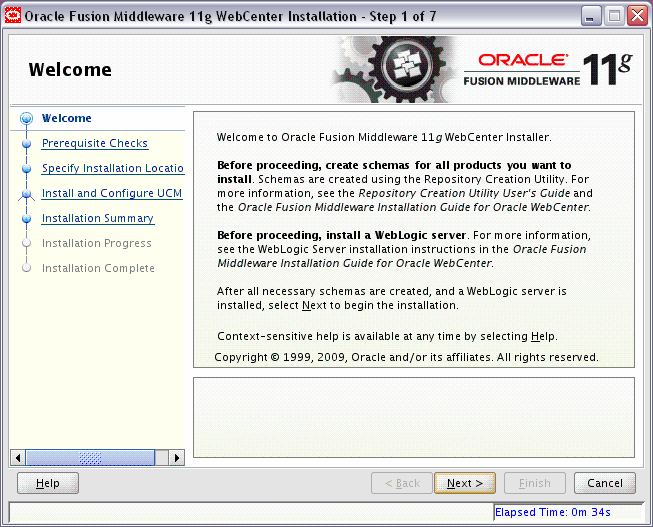Screen dimensions: 653x527
Task: Proceed with the Next button
Action: click(x=465, y=483)
